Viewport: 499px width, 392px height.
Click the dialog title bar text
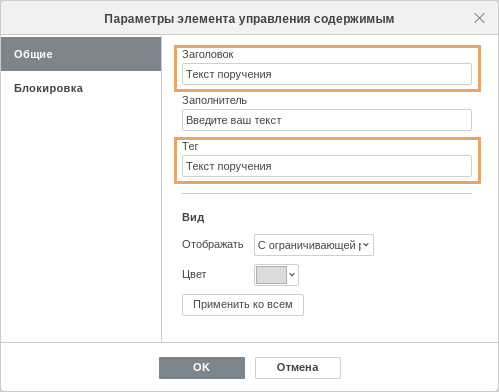tap(249, 19)
